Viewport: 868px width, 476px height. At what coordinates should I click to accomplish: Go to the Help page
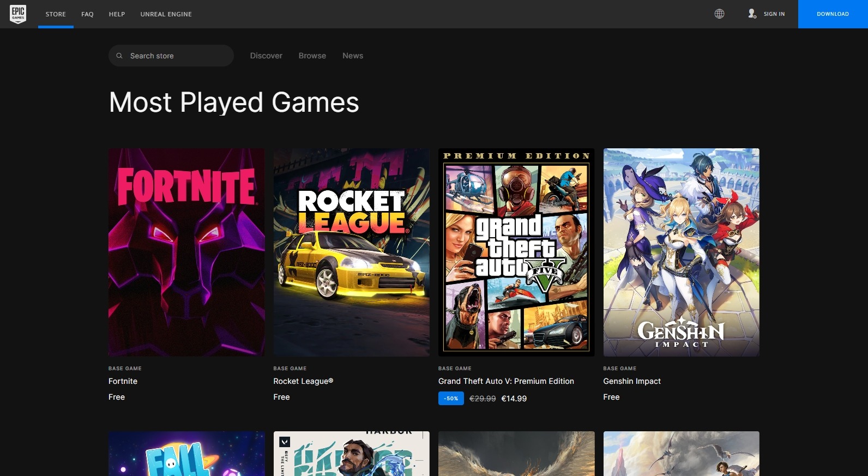coord(117,14)
